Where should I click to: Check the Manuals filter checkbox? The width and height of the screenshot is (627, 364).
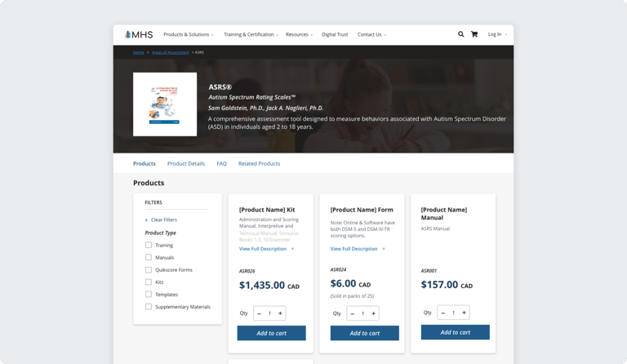click(149, 257)
